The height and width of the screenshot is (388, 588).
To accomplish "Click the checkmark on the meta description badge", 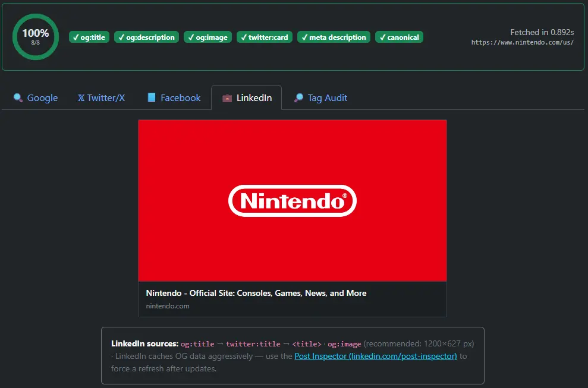I will point(305,37).
